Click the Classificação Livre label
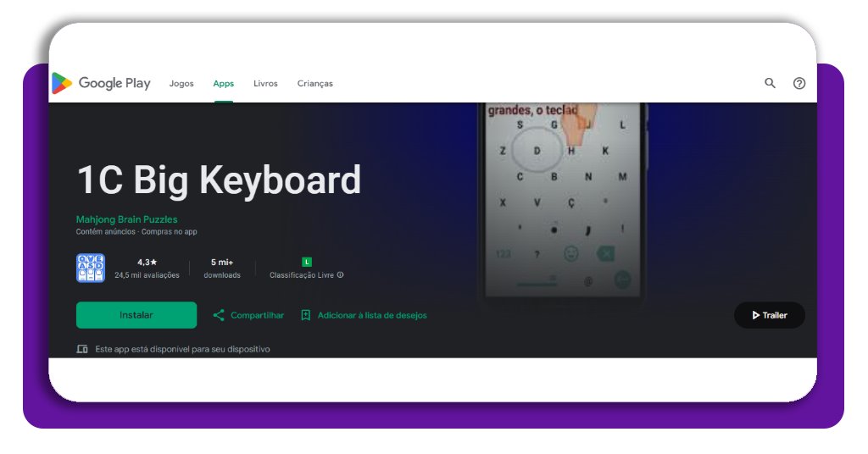 (302, 274)
